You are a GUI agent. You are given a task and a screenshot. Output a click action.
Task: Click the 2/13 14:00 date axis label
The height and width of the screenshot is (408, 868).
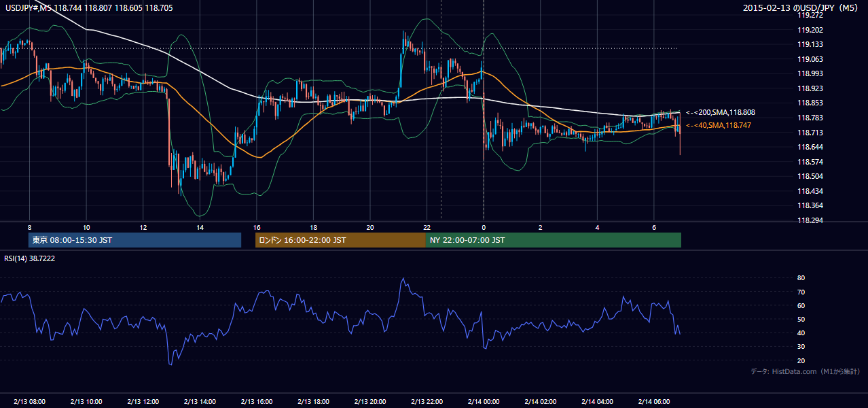[x=200, y=401]
